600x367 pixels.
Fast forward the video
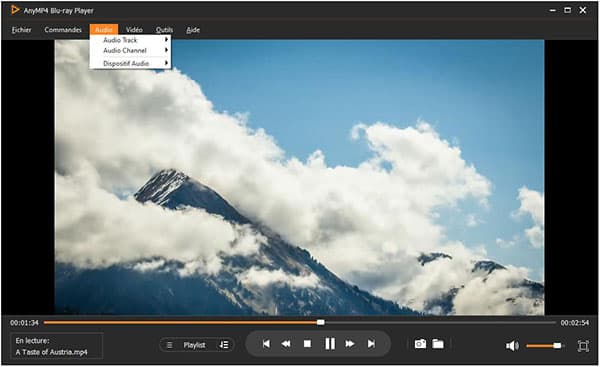pyautogui.click(x=350, y=344)
